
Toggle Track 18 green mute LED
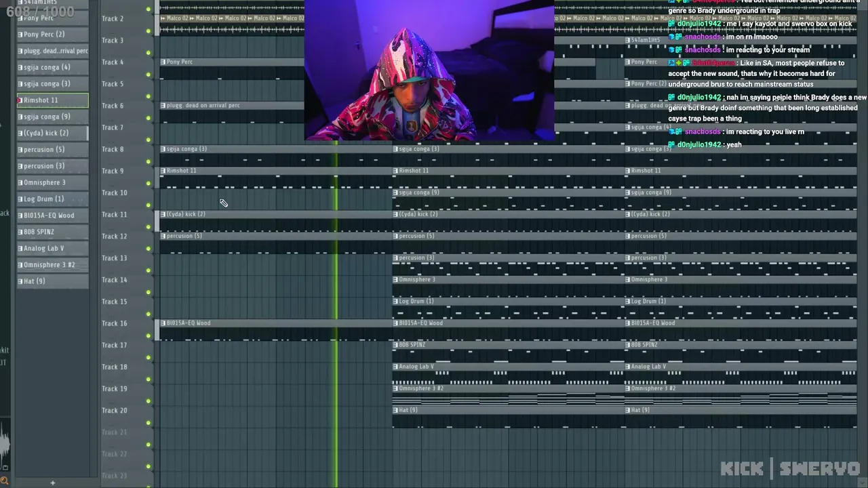pos(149,379)
